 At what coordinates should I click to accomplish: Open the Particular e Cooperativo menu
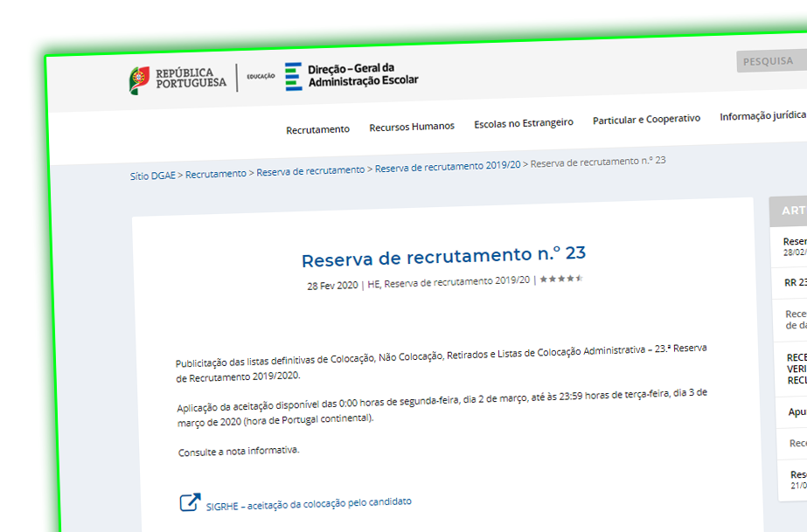[646, 118]
